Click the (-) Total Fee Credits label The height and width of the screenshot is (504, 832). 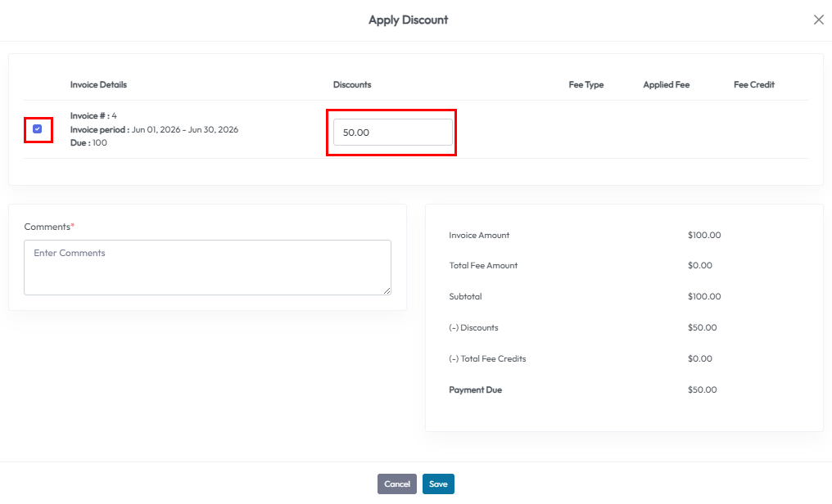487,359
